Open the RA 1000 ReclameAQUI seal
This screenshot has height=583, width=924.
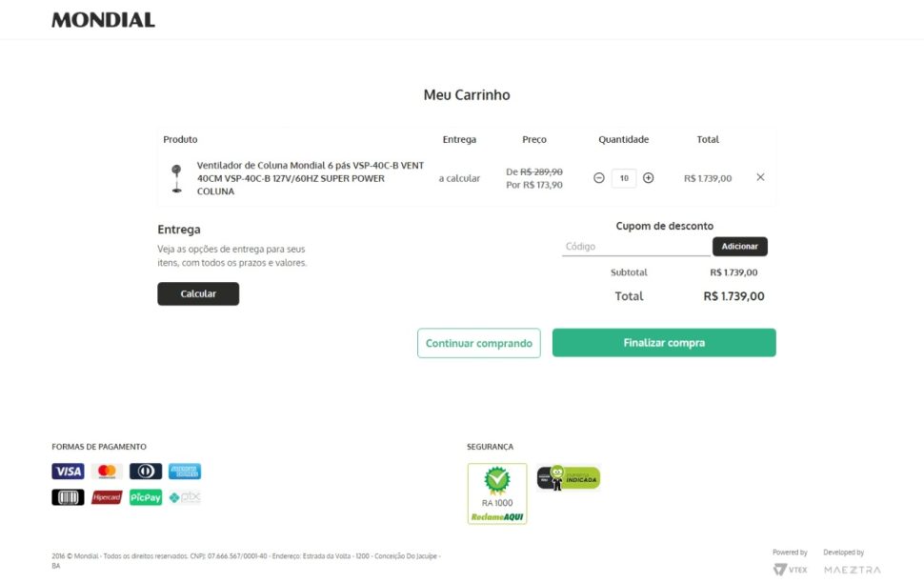pos(496,493)
